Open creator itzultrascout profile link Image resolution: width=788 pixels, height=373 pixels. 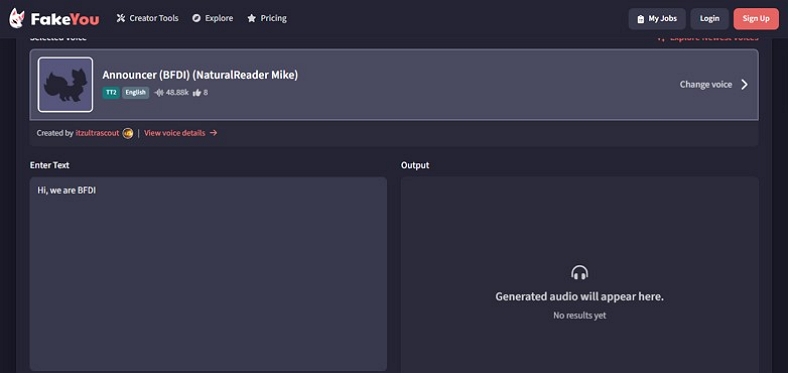click(97, 133)
